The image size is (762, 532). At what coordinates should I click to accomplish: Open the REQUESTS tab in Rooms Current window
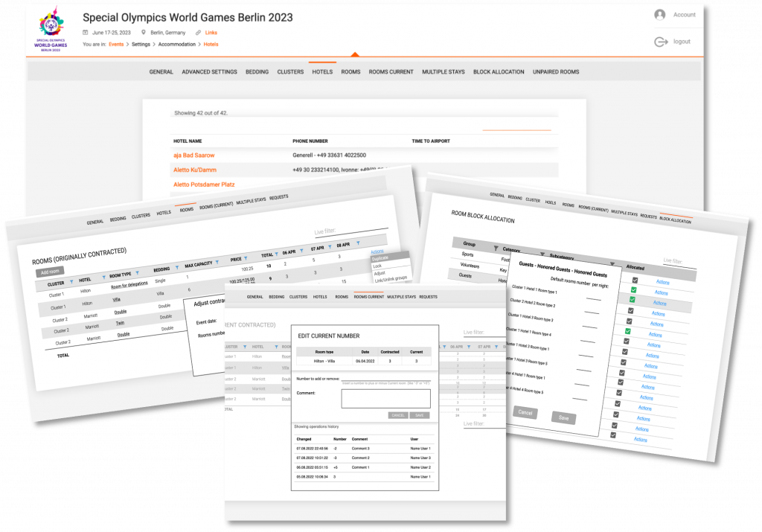click(x=428, y=297)
